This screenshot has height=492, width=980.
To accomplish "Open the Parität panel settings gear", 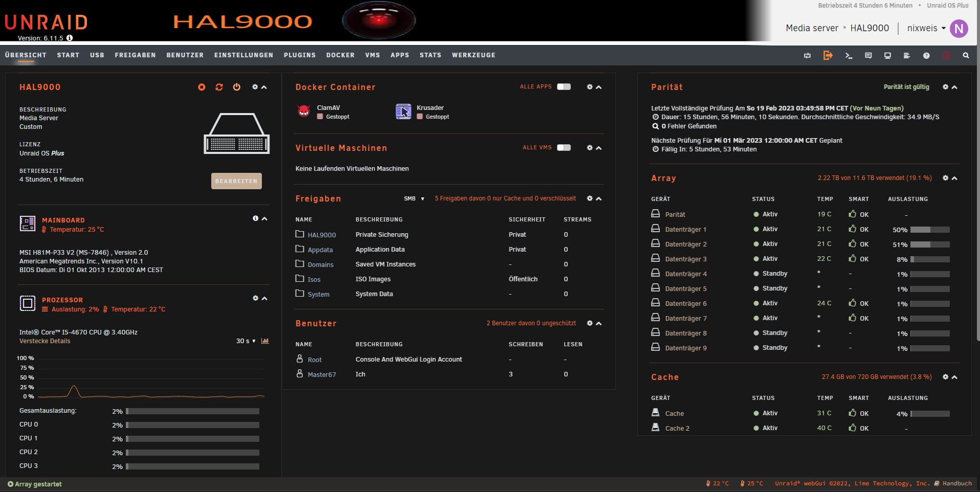I will pyautogui.click(x=945, y=87).
